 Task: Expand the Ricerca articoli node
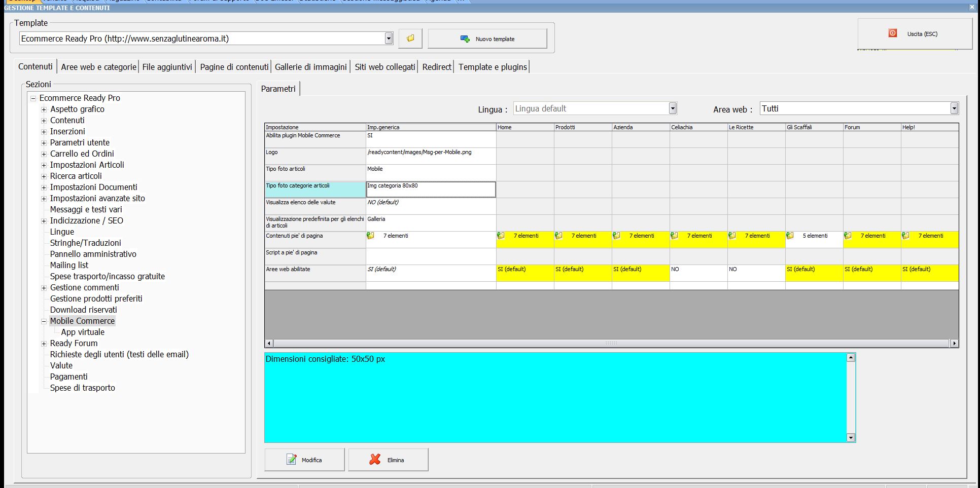point(44,176)
